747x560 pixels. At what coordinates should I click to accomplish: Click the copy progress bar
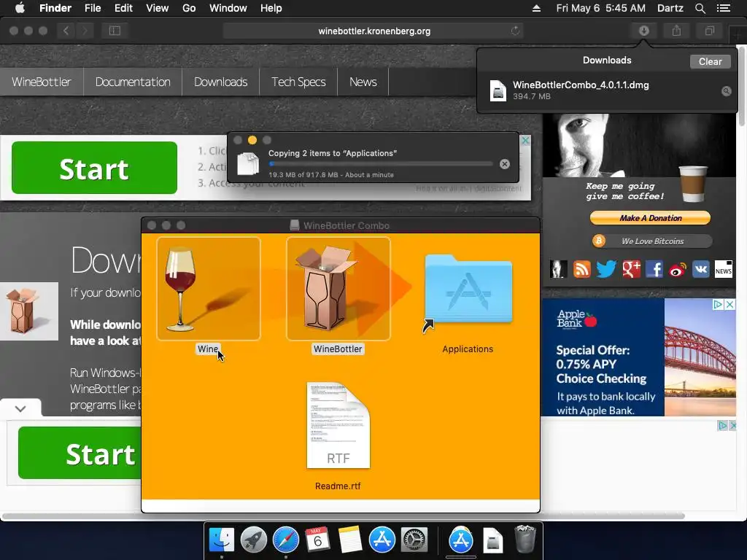pyautogui.click(x=381, y=164)
